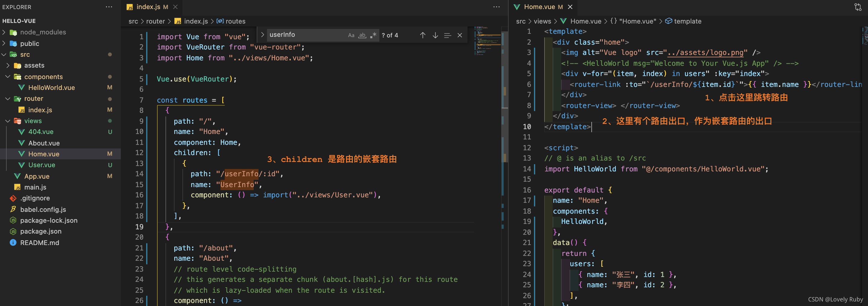Click the index.js minimap

(487, 40)
